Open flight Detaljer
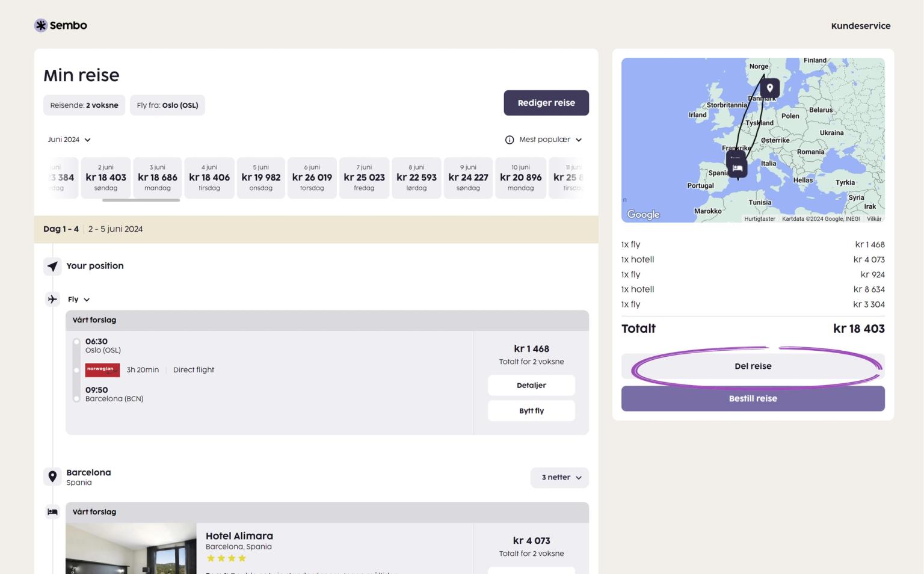The height and width of the screenshot is (574, 924). pyautogui.click(x=531, y=385)
